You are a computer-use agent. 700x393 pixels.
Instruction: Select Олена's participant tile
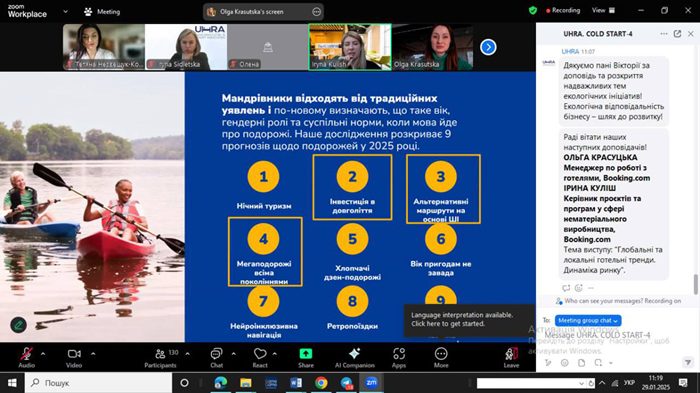pyautogui.click(x=267, y=47)
